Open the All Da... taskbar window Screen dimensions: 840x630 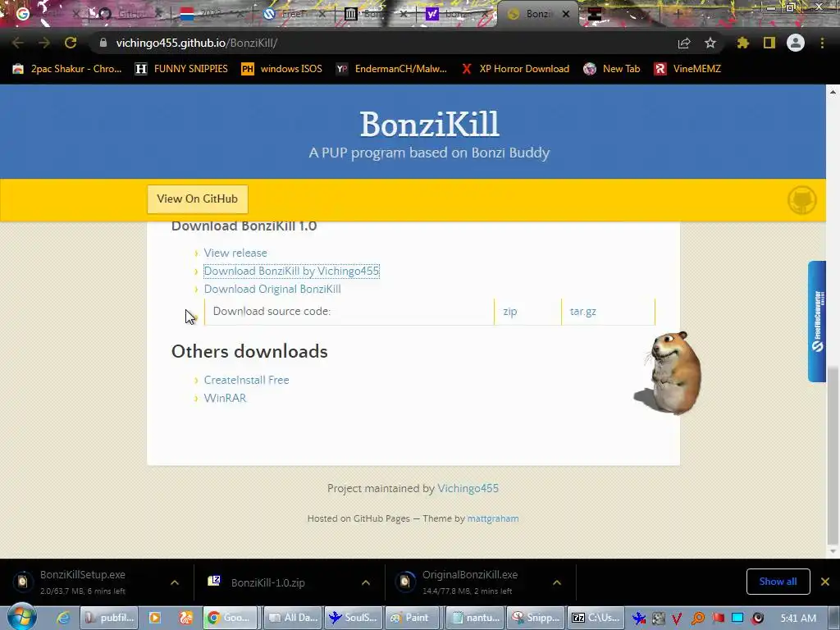click(293, 618)
